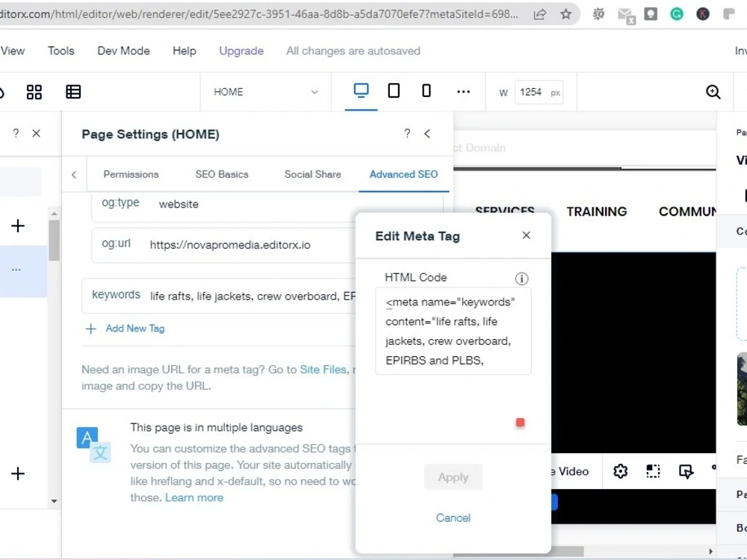The width and height of the screenshot is (747, 560).
Task: Switch to Permissions tab
Action: pos(131,174)
